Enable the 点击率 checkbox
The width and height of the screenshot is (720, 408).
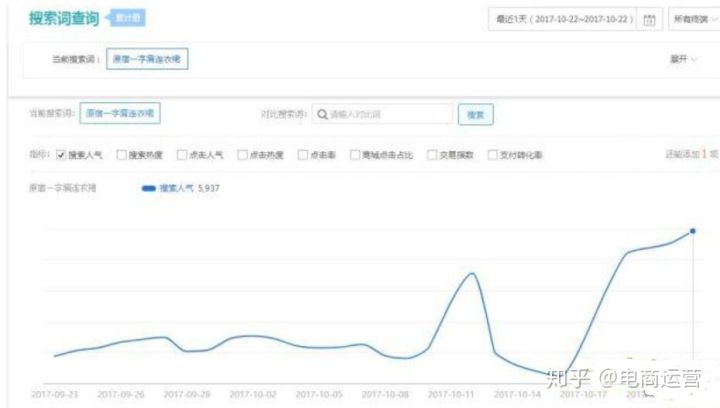303,155
